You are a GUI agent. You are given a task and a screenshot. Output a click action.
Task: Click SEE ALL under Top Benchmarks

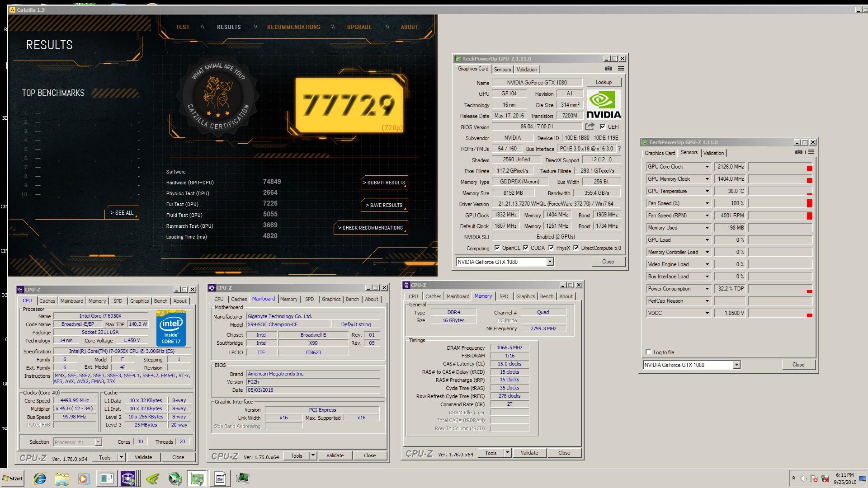tap(122, 213)
